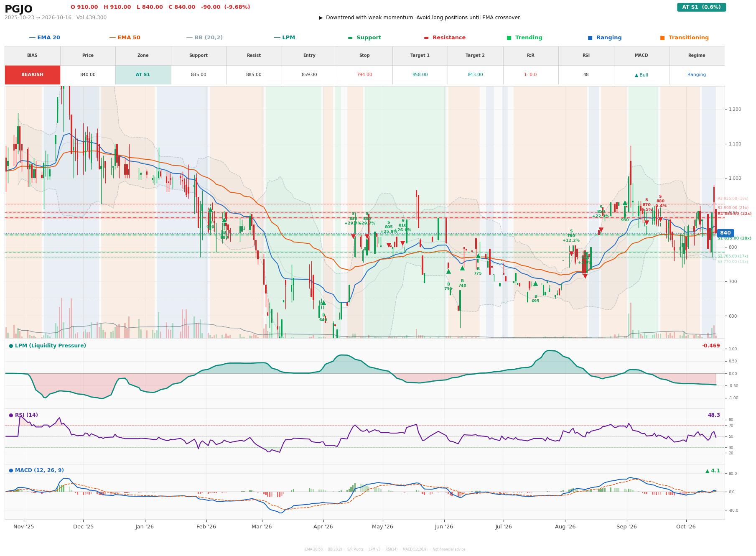Viewport: 756px width, 556px height.
Task: Click the Ranging value in the Regime column
Action: [x=697, y=75]
